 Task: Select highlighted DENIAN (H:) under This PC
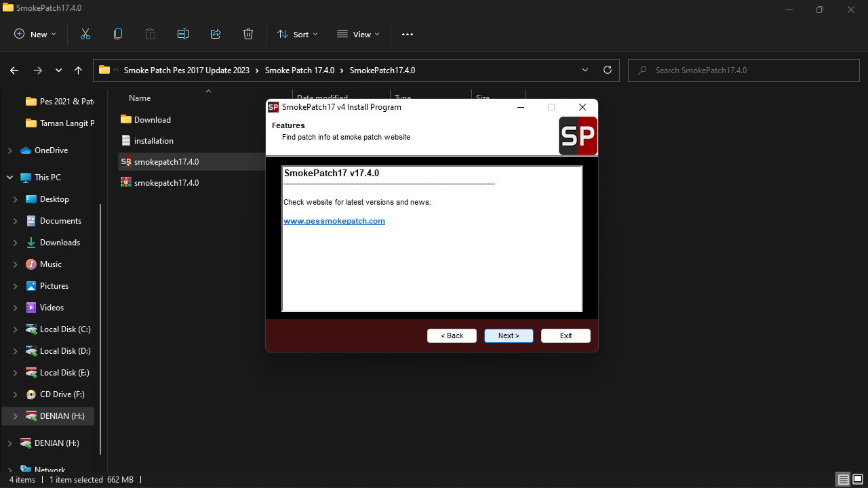tap(49, 416)
